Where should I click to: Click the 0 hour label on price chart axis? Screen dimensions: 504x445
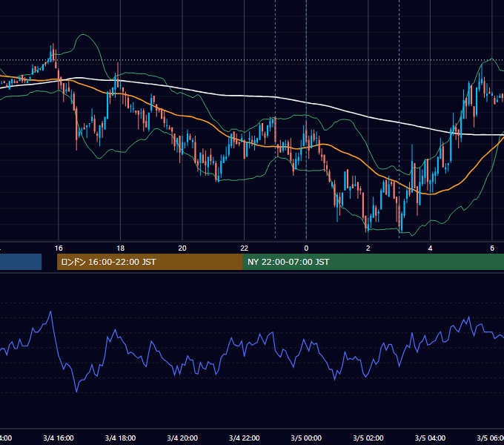pyautogui.click(x=306, y=248)
